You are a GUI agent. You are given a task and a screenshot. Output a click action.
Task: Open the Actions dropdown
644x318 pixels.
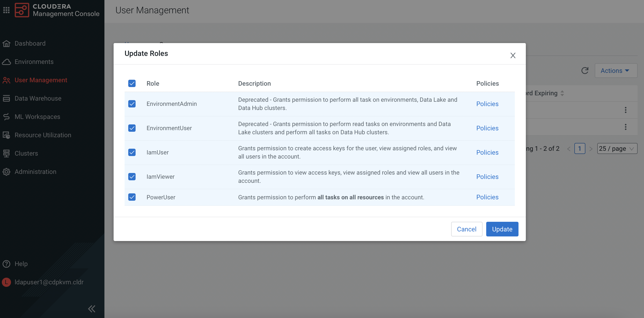[x=615, y=71]
